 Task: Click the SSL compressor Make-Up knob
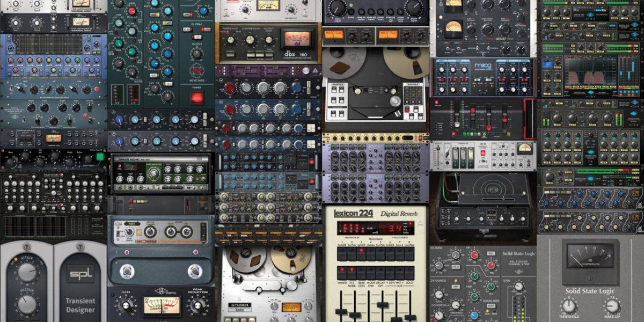click(612, 306)
